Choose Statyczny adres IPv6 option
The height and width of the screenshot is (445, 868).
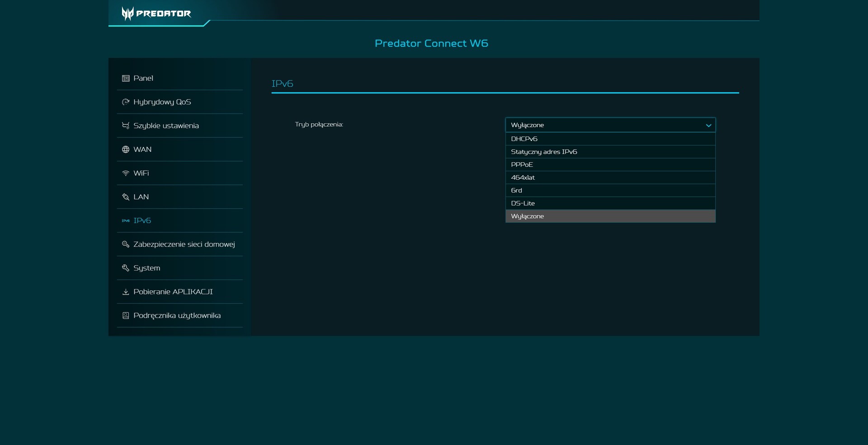coord(610,152)
